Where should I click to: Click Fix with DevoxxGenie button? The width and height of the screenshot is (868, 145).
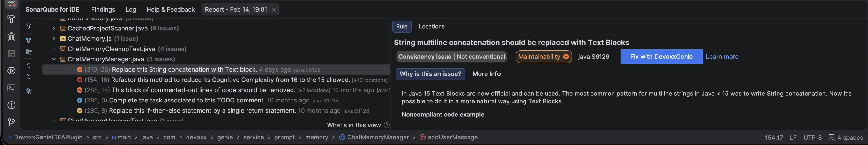point(661,57)
